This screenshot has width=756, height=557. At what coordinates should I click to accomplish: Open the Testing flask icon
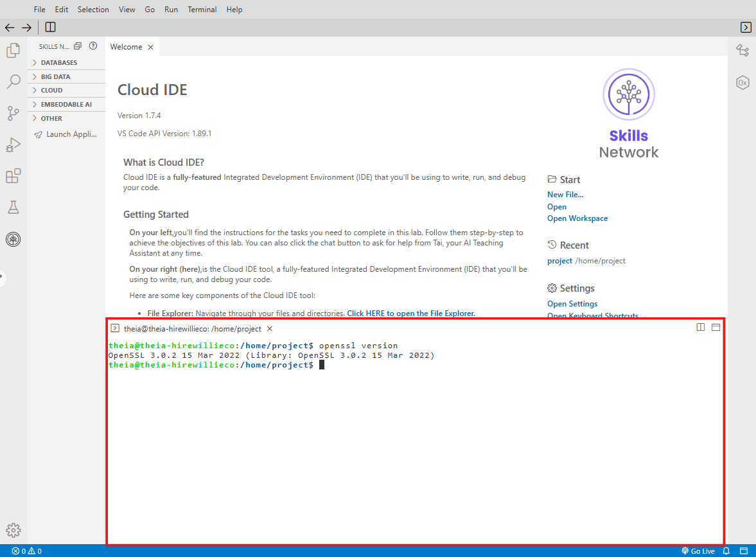click(13, 208)
